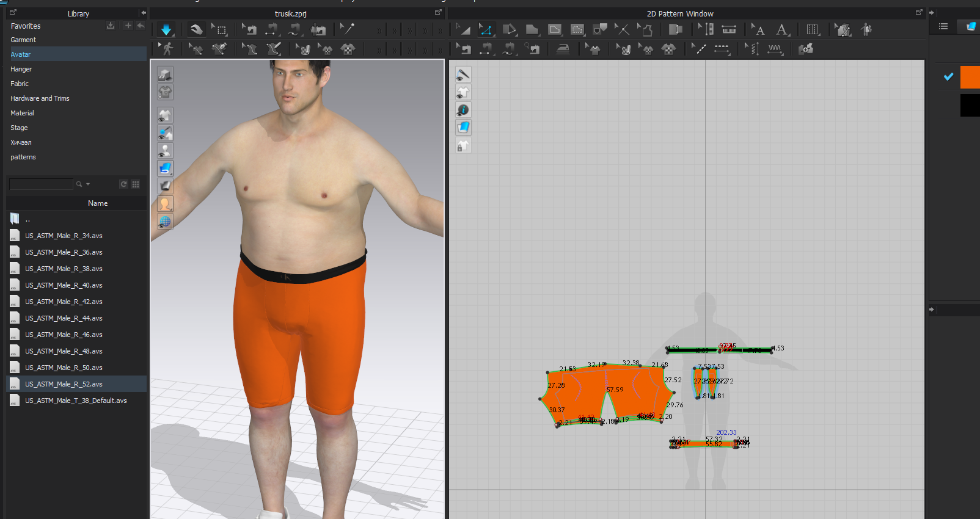Click the info icon in 2D Pattern Window
The width and height of the screenshot is (980, 519).
[x=463, y=110]
